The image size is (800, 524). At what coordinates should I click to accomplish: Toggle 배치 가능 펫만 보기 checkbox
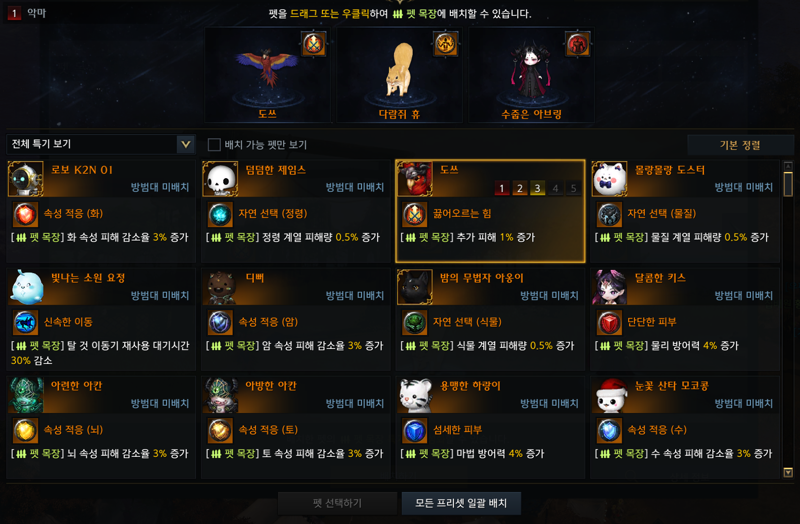[x=214, y=145]
